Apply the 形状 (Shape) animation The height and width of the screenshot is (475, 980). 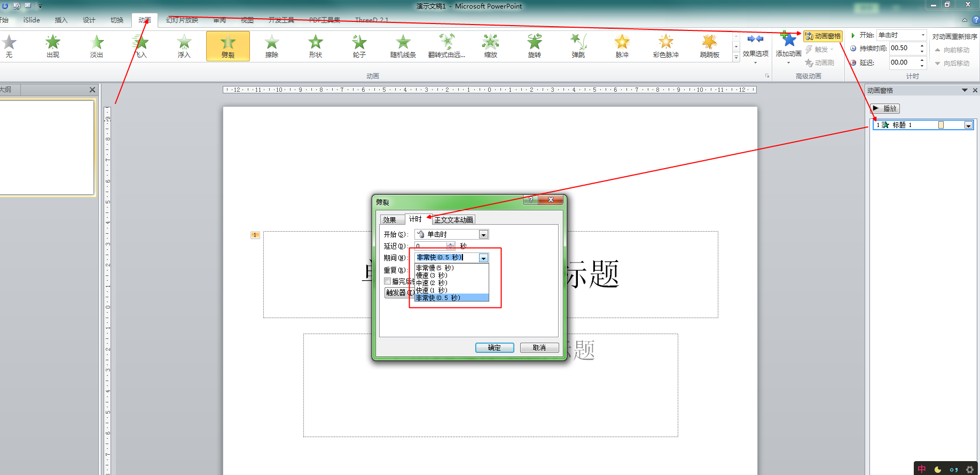click(x=316, y=46)
